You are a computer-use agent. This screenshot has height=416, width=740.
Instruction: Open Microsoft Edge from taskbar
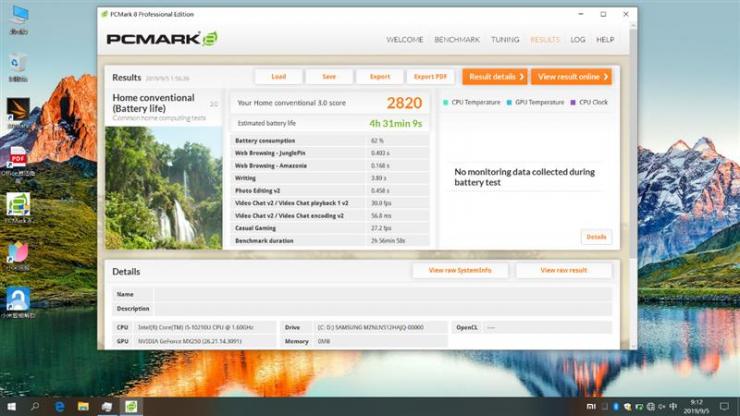tap(60, 406)
